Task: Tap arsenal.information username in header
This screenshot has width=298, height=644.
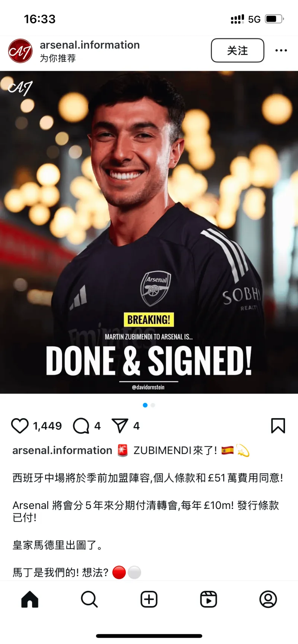Action: [x=90, y=45]
